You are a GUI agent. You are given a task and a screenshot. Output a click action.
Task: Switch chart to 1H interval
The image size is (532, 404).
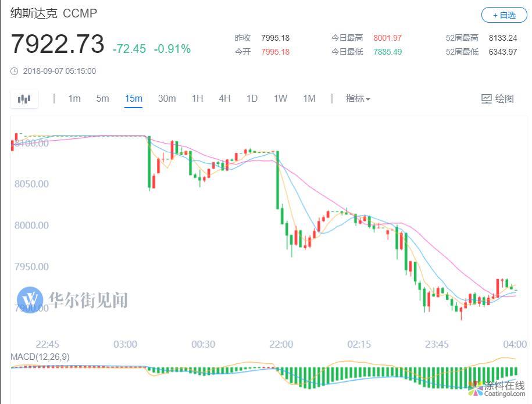pyautogui.click(x=197, y=99)
